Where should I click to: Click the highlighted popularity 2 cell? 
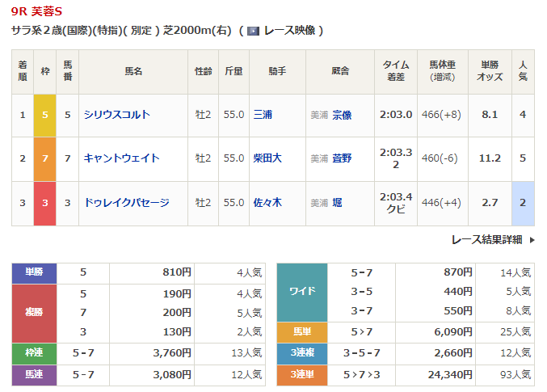[x=523, y=202]
